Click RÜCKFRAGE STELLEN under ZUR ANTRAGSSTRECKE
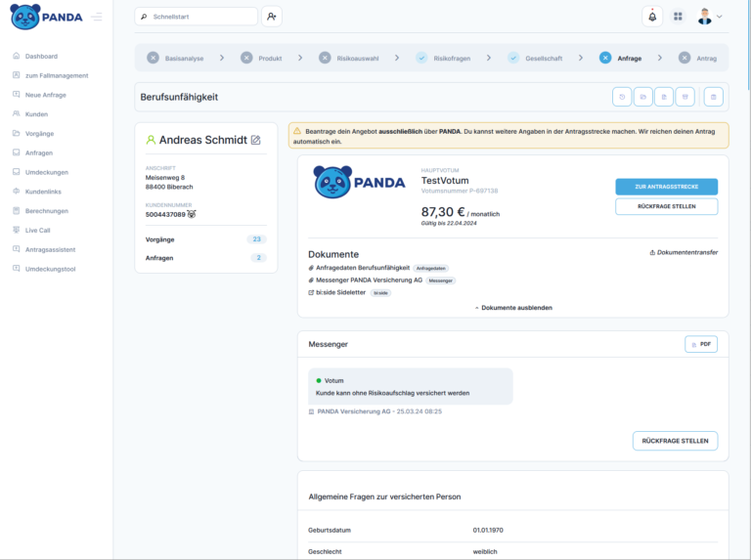 point(666,206)
